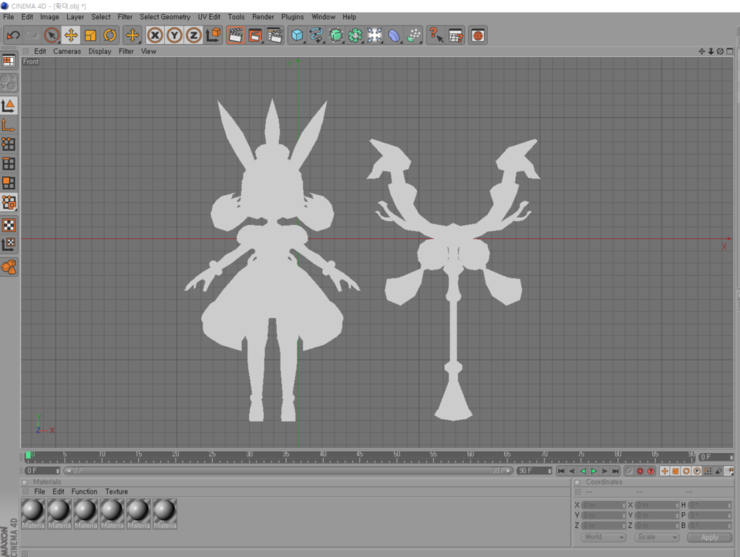Open the World coordinate system dropdown
Viewport: 740px width, 557px height.
click(604, 537)
